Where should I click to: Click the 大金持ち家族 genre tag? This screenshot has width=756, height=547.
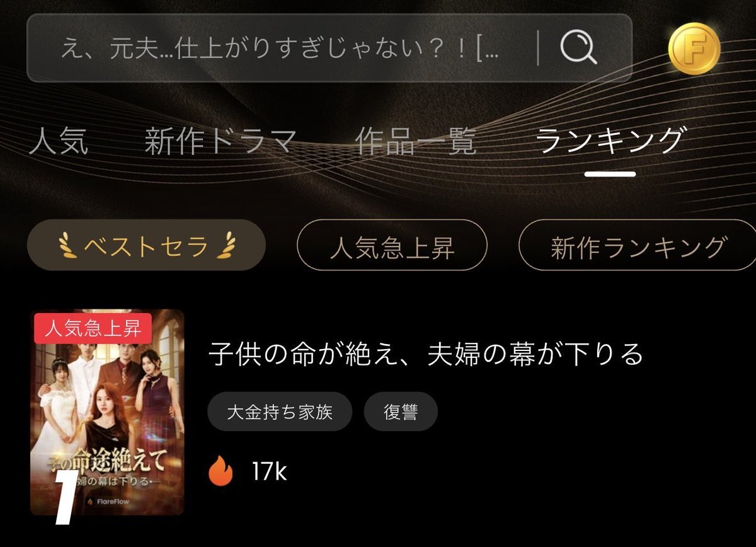(x=280, y=413)
